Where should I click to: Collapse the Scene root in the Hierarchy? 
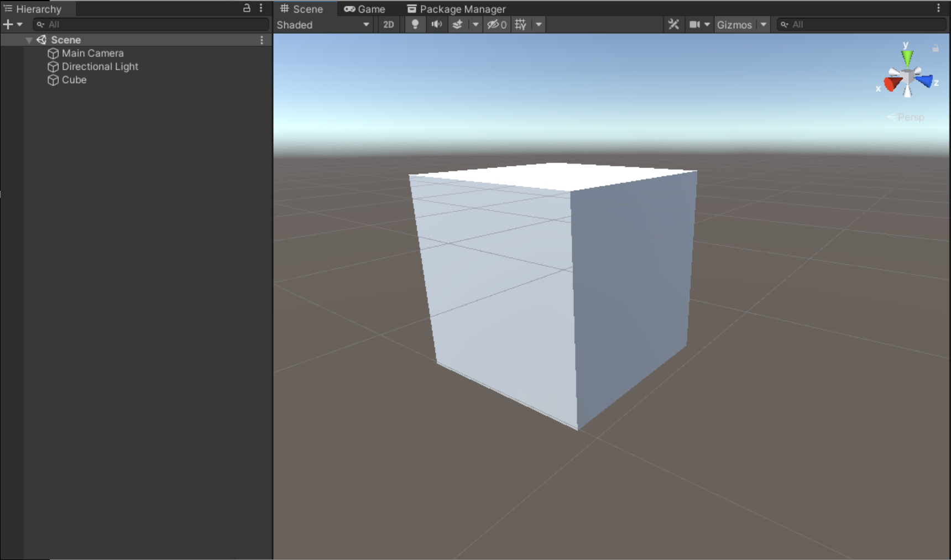[x=29, y=40]
